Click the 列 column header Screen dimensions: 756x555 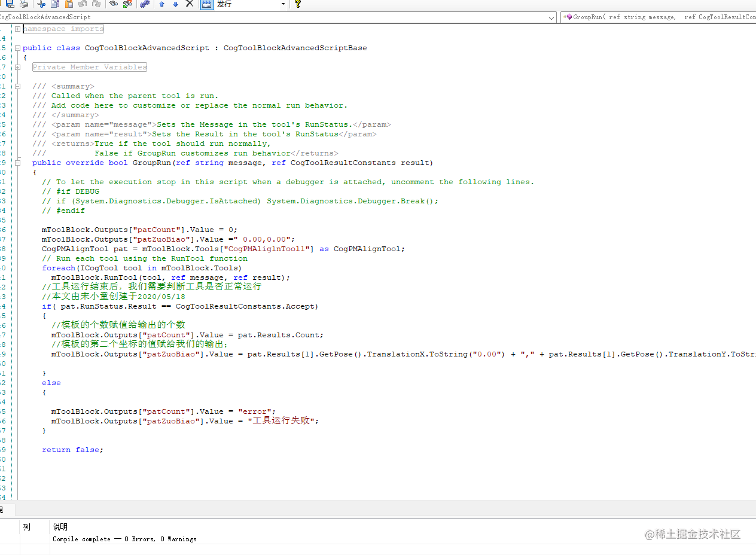27,527
